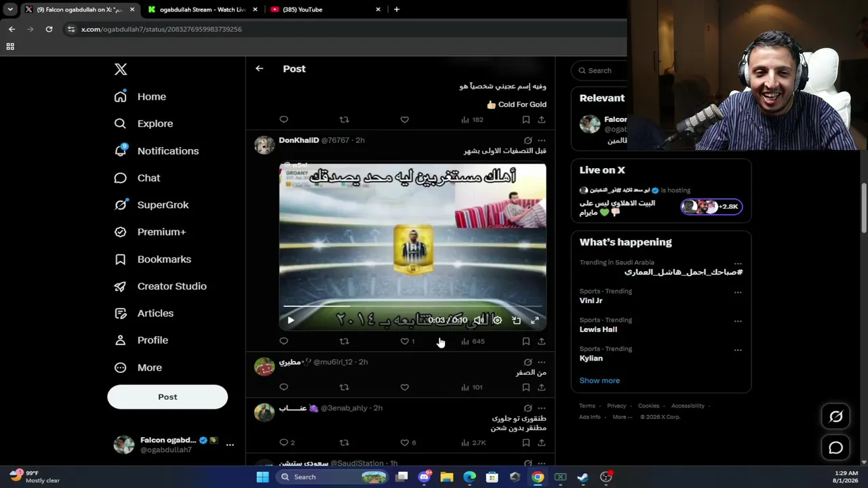Open options for Lewis Hall trend
This screenshot has width=868, height=488.
tap(738, 321)
